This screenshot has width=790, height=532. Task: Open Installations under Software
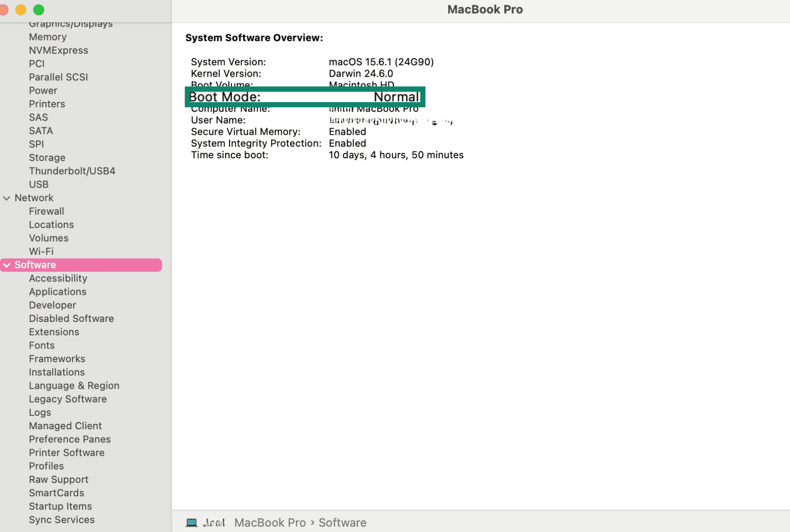(x=57, y=372)
